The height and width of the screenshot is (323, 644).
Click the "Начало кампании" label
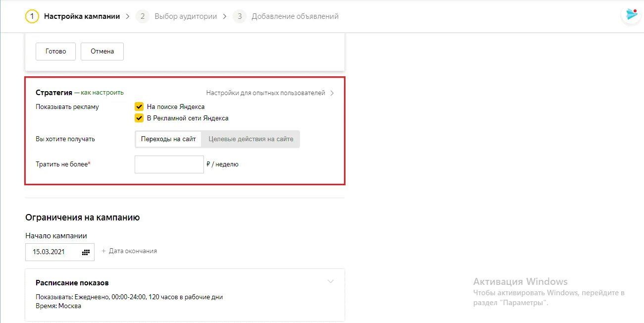coord(56,236)
